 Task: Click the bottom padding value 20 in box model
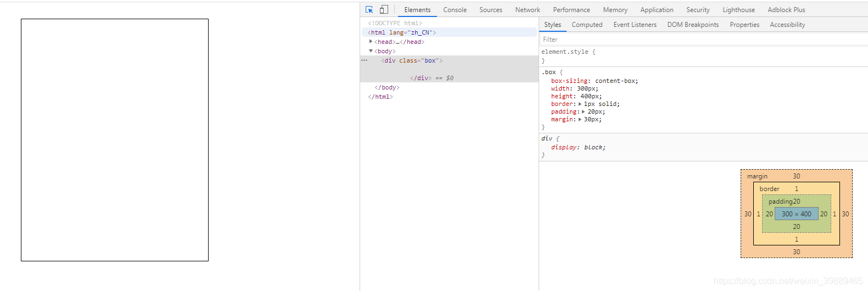point(797,227)
